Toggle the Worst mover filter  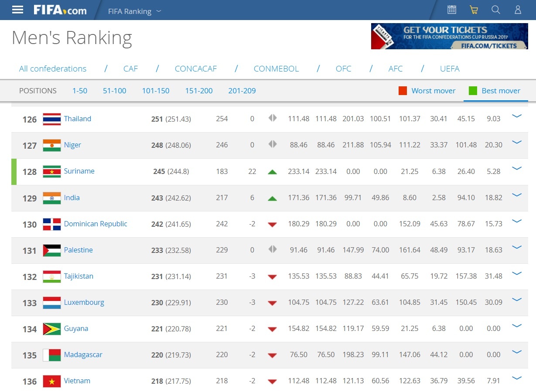click(427, 91)
